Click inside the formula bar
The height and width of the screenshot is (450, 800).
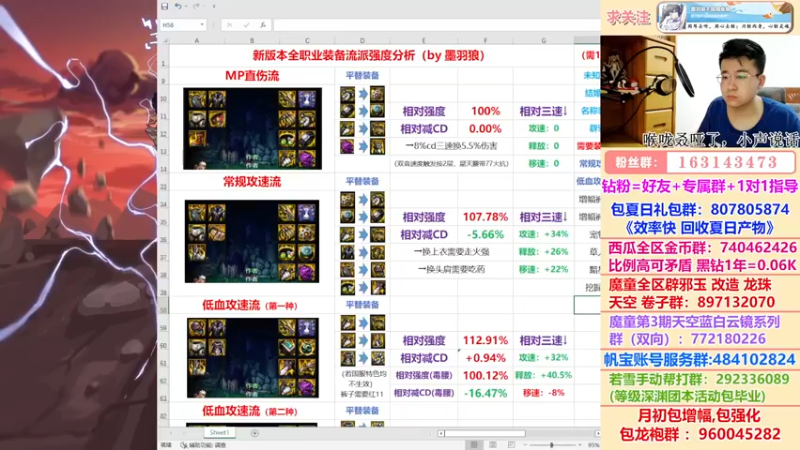[x=437, y=24]
